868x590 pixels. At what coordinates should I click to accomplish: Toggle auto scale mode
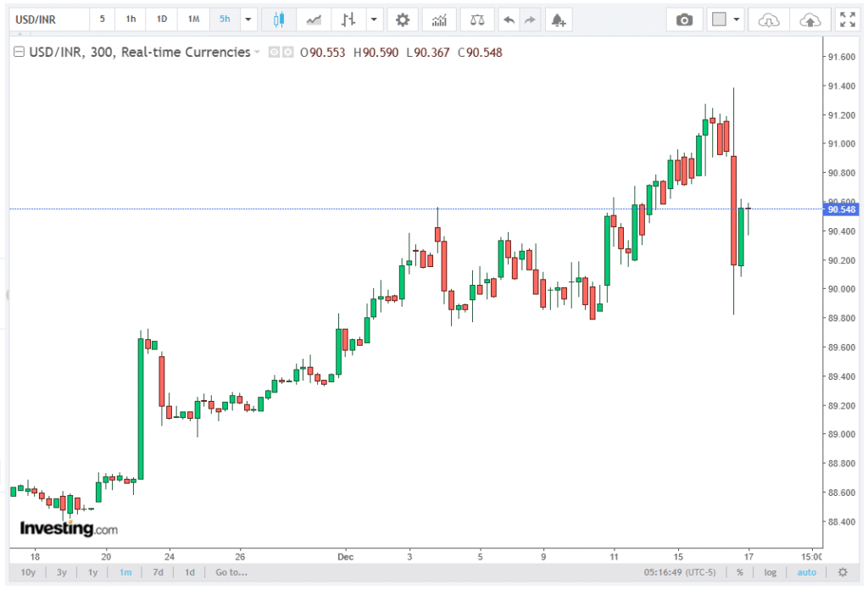(806, 572)
